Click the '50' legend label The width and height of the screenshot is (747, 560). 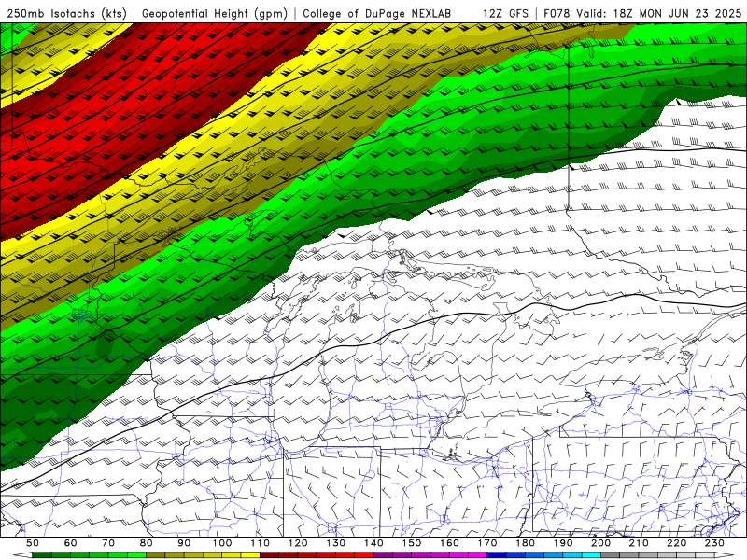point(33,543)
